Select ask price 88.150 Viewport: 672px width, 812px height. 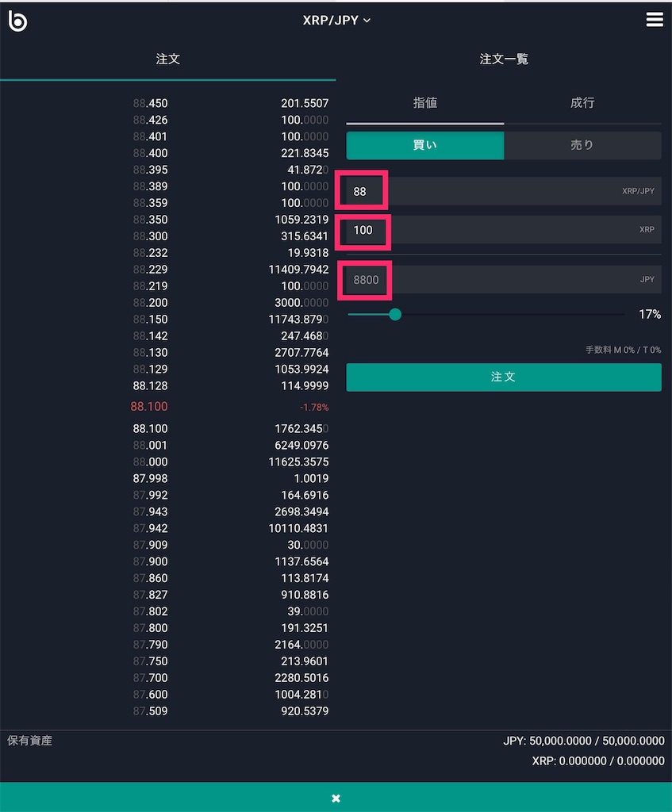[x=150, y=320]
